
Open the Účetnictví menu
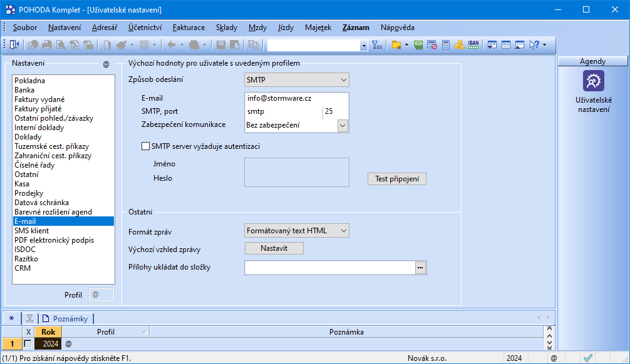(145, 28)
